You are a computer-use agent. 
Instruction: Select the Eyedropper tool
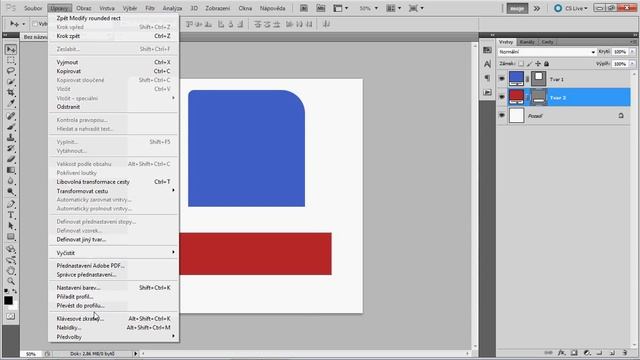pos(11,103)
